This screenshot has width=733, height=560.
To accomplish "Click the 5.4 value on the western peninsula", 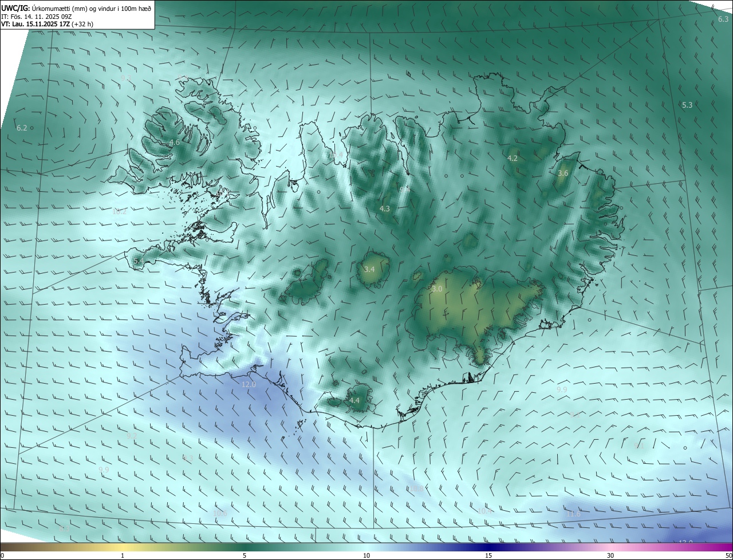I will 139,261.
